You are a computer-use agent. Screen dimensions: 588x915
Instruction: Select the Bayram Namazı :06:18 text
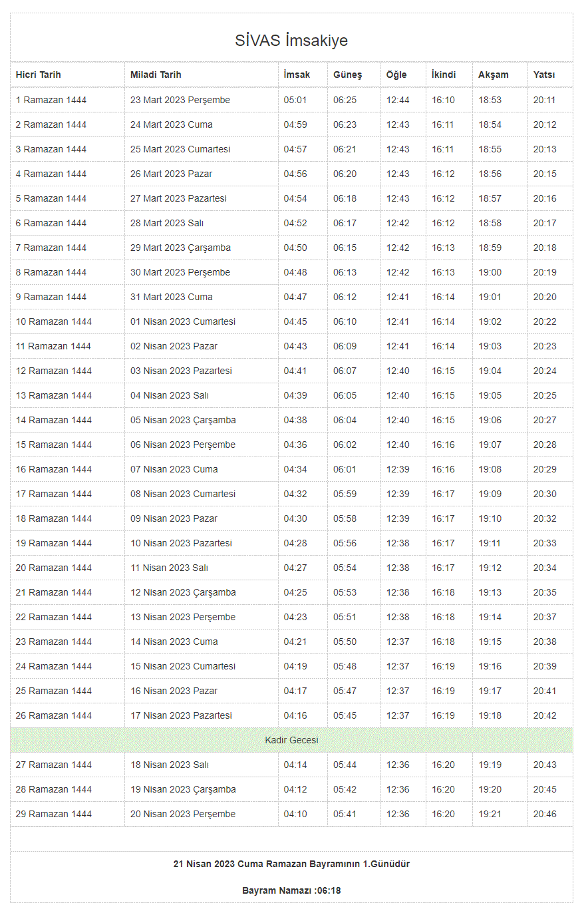tap(291, 890)
